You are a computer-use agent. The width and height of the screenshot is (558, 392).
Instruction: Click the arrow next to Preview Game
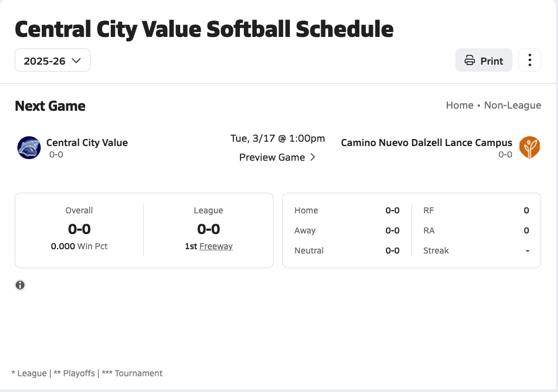(x=313, y=157)
